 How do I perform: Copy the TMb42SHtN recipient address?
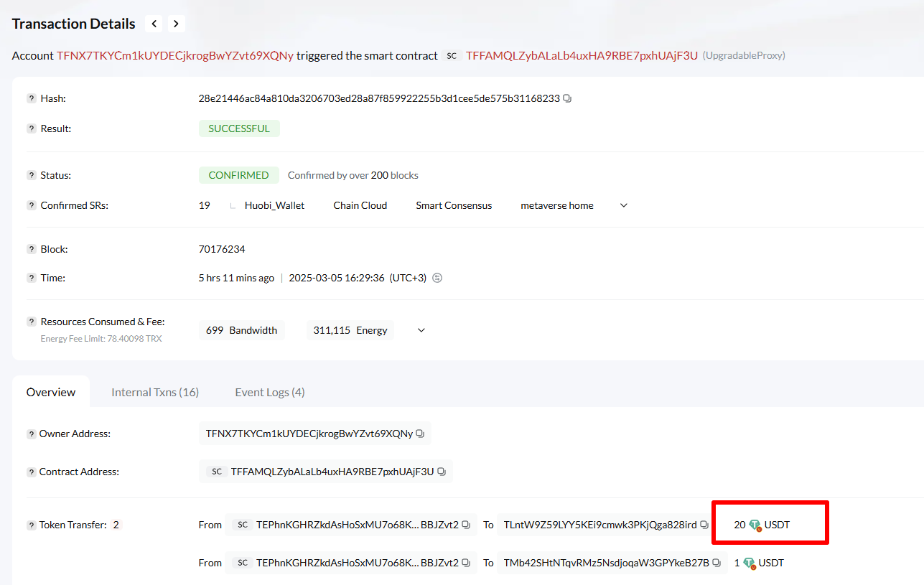click(x=717, y=563)
